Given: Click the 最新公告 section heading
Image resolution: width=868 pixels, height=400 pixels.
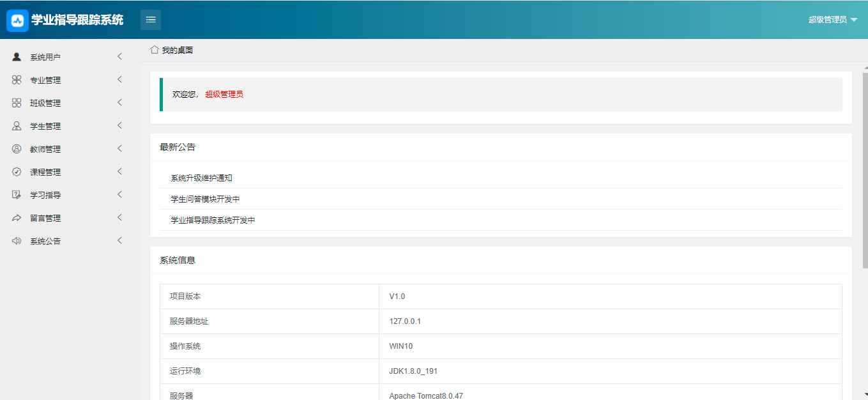Looking at the screenshot, I should [x=178, y=147].
